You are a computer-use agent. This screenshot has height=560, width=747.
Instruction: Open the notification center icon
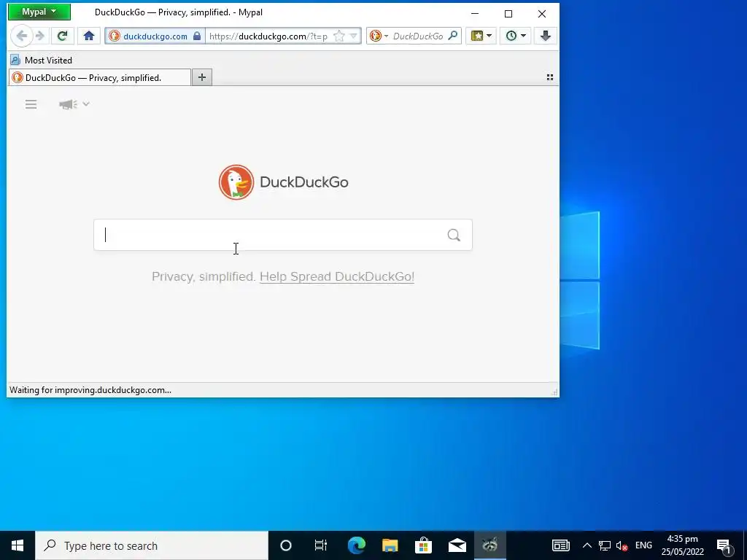click(x=724, y=545)
